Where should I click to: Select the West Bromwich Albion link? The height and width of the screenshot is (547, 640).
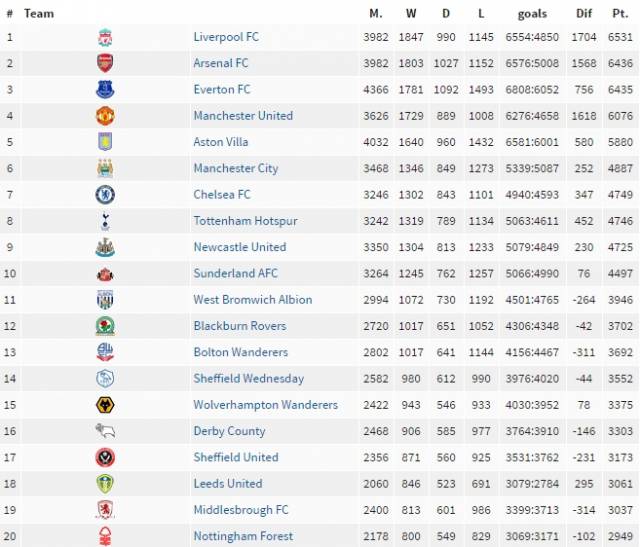(x=253, y=300)
